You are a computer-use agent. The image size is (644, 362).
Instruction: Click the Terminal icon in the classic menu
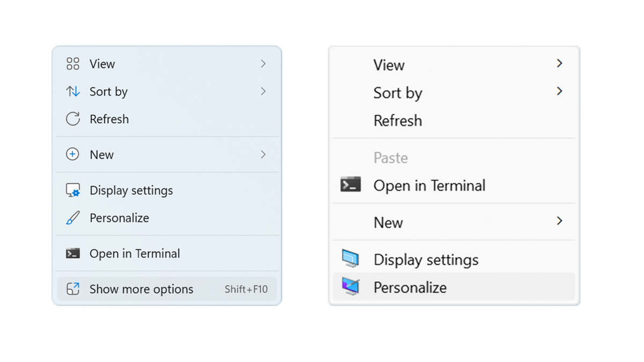(x=350, y=185)
